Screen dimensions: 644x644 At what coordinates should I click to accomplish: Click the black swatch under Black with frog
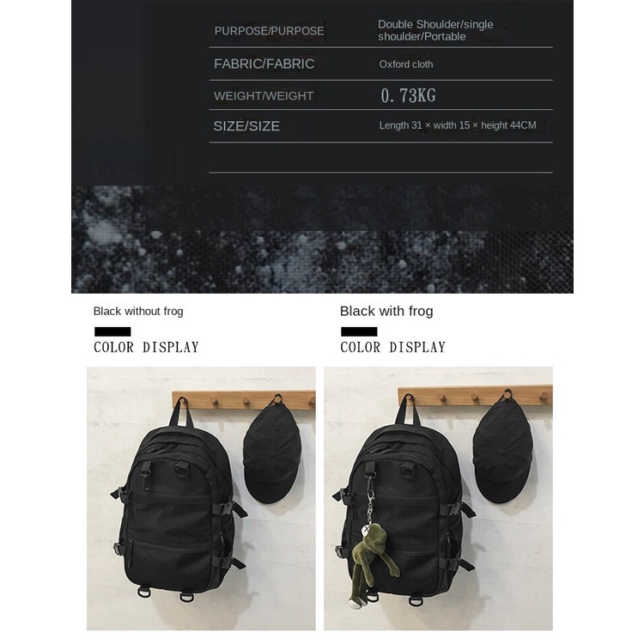(x=359, y=331)
